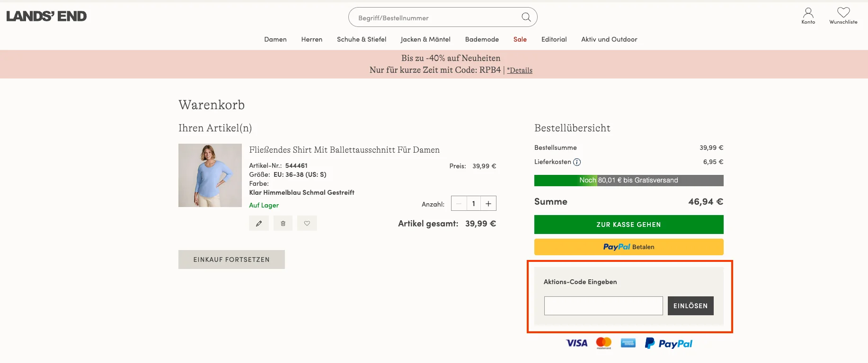Viewport: 868px width, 363px height.
Task: Click the Einlösen button
Action: [x=691, y=306]
